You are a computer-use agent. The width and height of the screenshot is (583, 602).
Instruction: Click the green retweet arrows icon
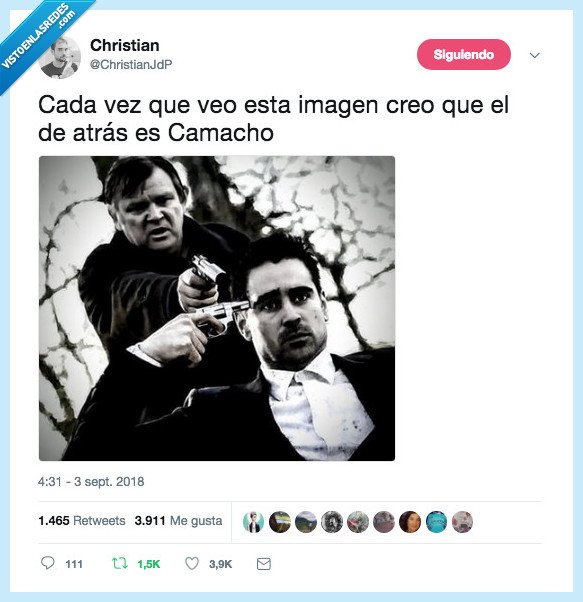point(119,563)
